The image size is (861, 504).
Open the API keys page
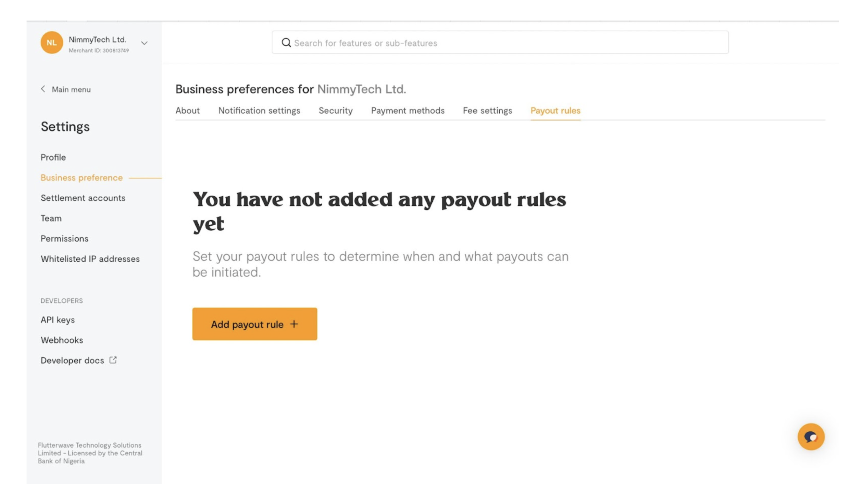pyautogui.click(x=58, y=320)
